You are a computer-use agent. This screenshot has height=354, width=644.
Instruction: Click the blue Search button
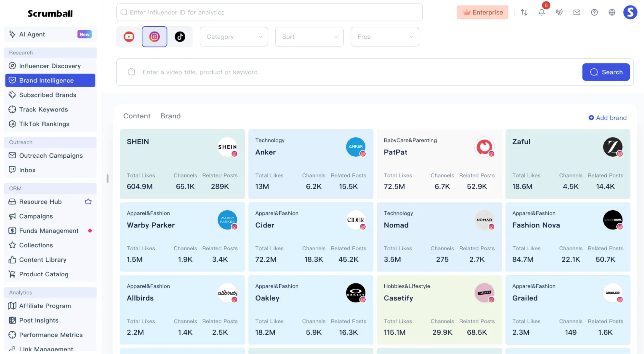coord(606,72)
